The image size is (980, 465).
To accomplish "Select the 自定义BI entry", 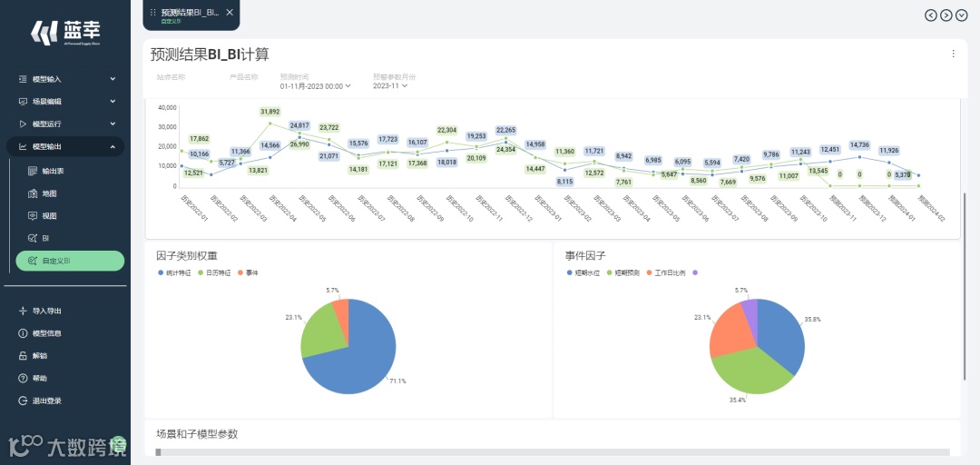I will [x=70, y=261].
